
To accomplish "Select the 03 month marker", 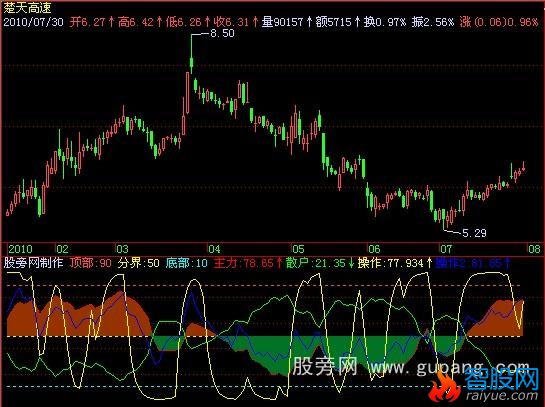I will point(122,249).
